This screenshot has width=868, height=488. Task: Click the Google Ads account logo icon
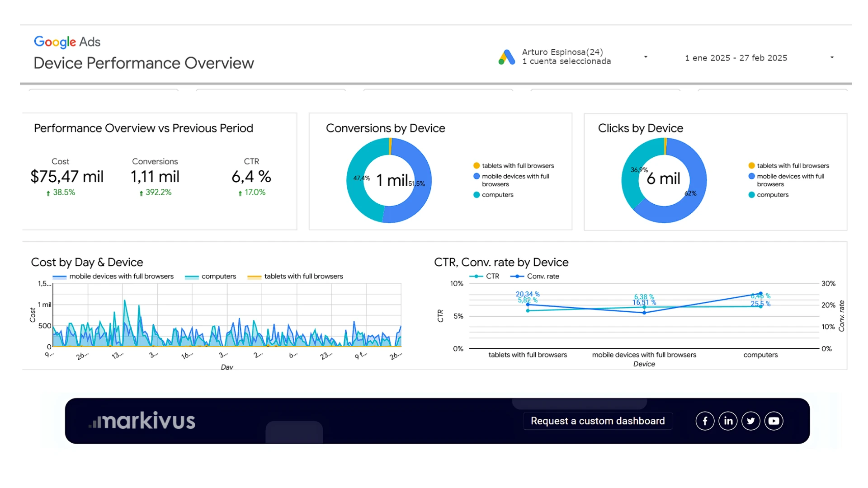(507, 57)
